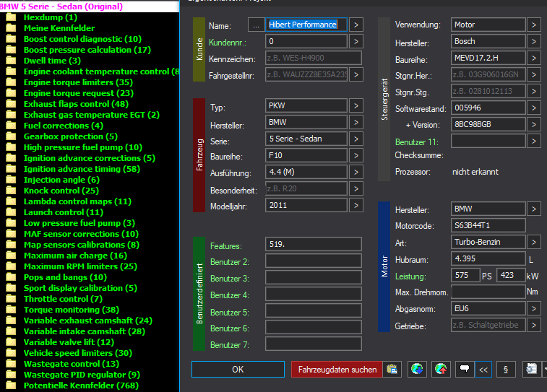The height and width of the screenshot is (392, 547).
Task: Click the Leistung PS field showing 575
Action: [x=466, y=275]
